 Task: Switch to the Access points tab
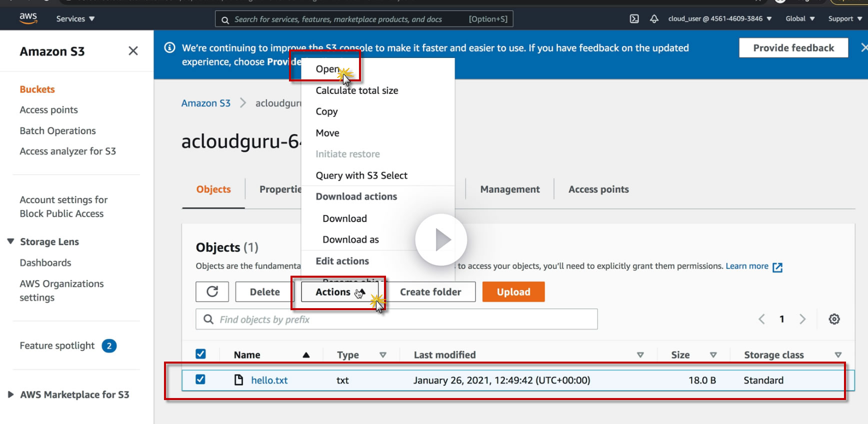[598, 189]
